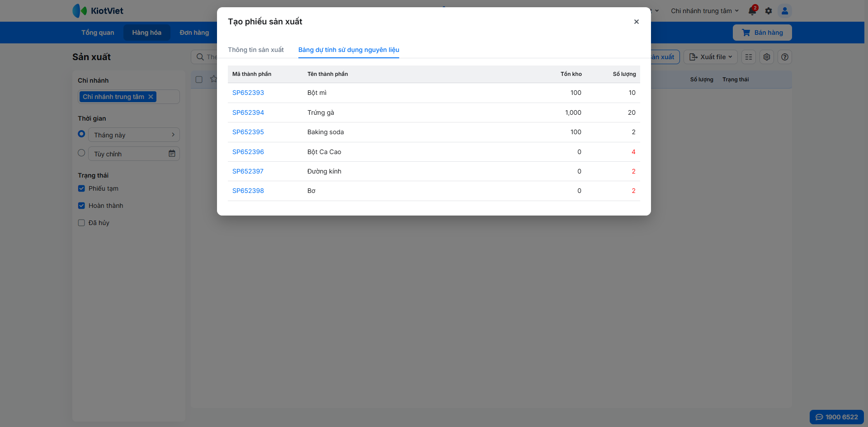The image size is (868, 427).
Task: Open table column settings gear icon
Action: click(x=767, y=57)
